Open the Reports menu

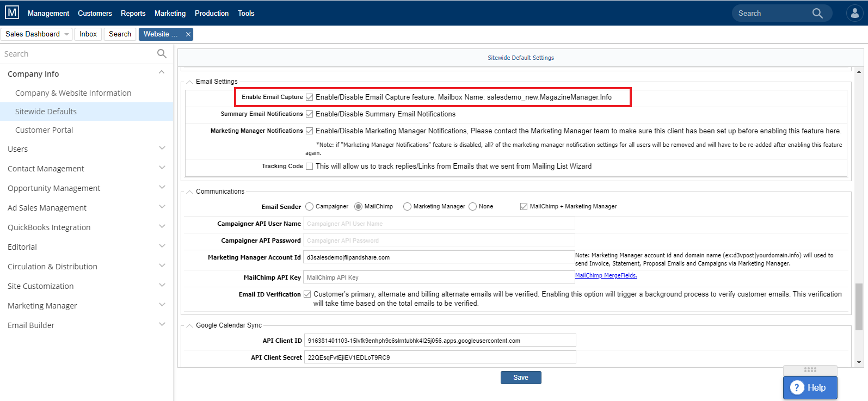pyautogui.click(x=133, y=13)
